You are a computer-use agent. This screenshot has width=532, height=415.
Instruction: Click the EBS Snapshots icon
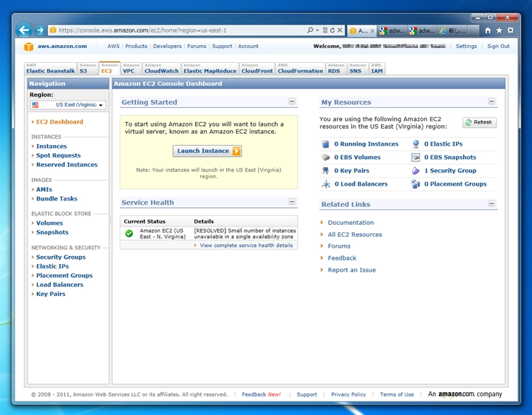click(415, 158)
